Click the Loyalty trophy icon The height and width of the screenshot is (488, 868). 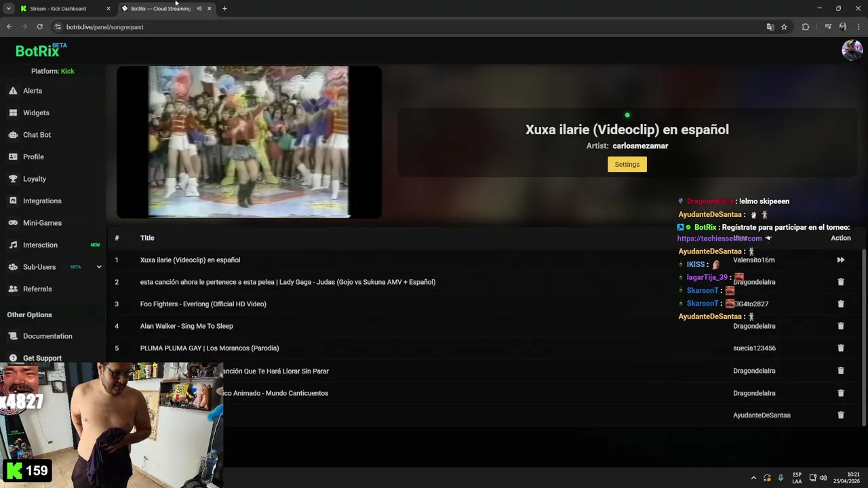coord(13,179)
